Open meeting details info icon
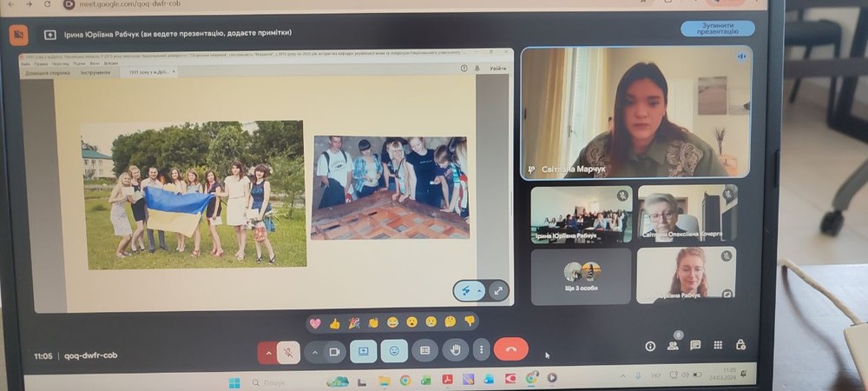 tap(650, 346)
